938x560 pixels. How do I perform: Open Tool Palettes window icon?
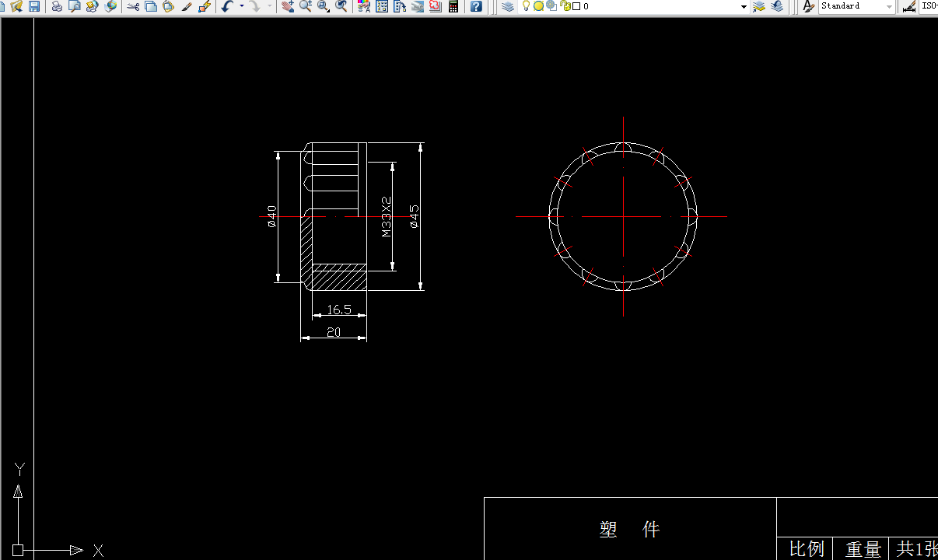tap(400, 6)
